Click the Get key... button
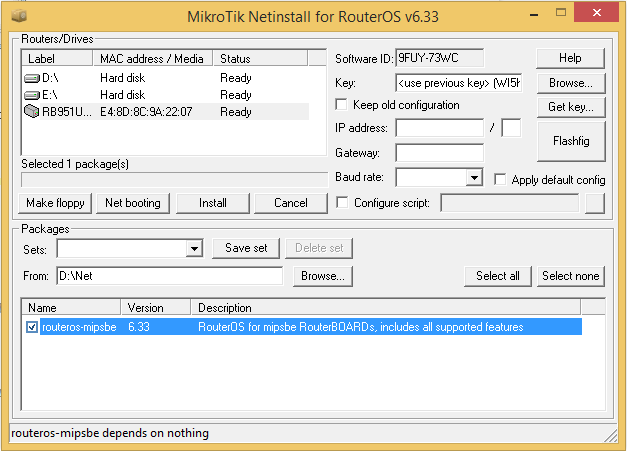The width and height of the screenshot is (627, 451). tap(571, 107)
